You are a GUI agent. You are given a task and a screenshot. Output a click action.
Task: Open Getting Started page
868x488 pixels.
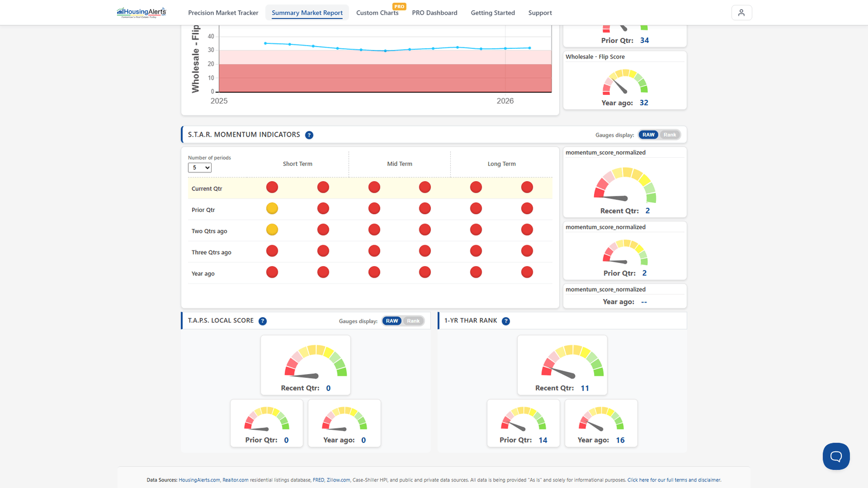tap(493, 13)
